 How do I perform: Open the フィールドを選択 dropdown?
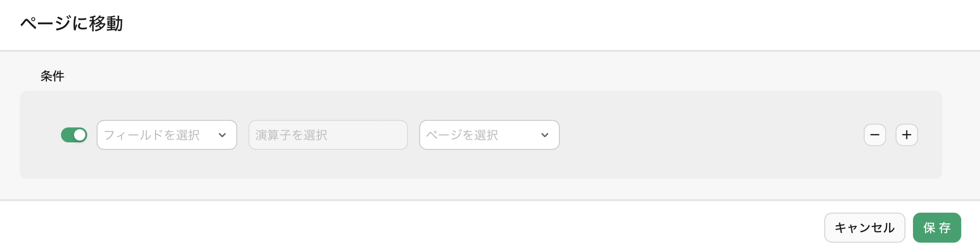(166, 135)
